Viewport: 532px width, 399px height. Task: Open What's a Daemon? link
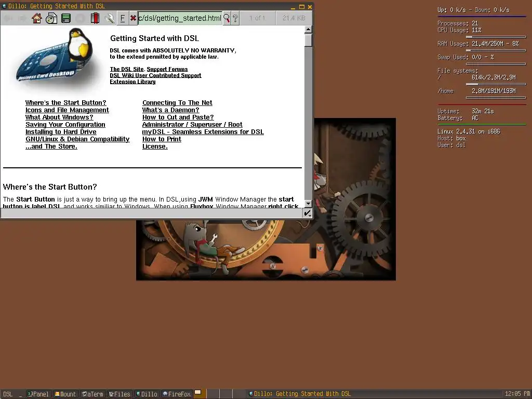(170, 110)
